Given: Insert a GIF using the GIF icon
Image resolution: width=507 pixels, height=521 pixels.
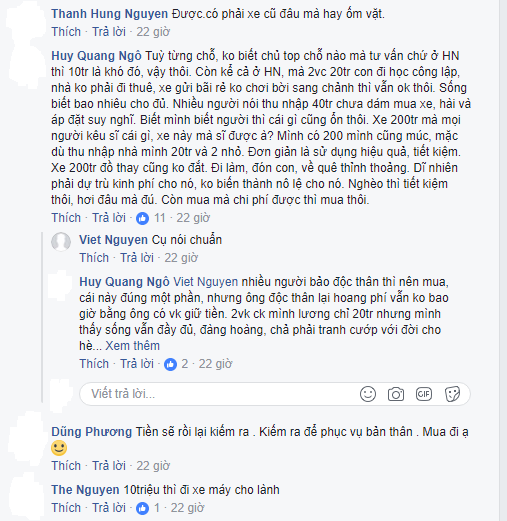Looking at the screenshot, I should click(x=424, y=394).
